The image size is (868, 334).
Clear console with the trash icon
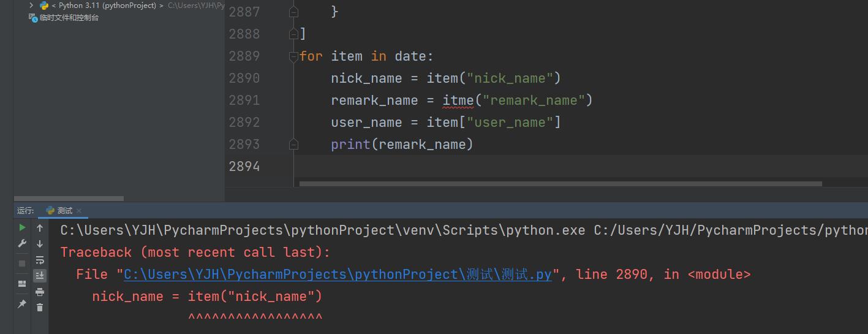tap(40, 308)
